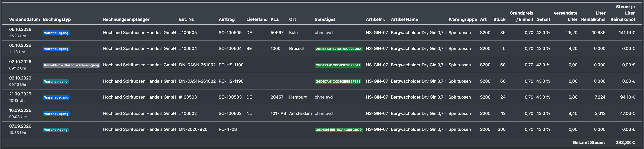This screenshot has width=644, height=149.
Task: Click the Auftrag column header
Action: point(227,20)
